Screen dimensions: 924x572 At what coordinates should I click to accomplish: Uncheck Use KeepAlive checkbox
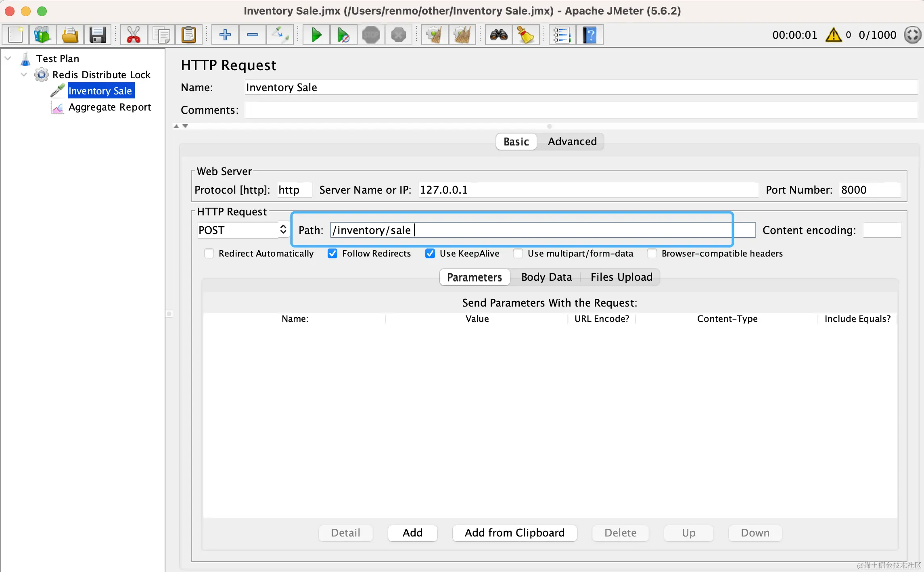point(430,254)
